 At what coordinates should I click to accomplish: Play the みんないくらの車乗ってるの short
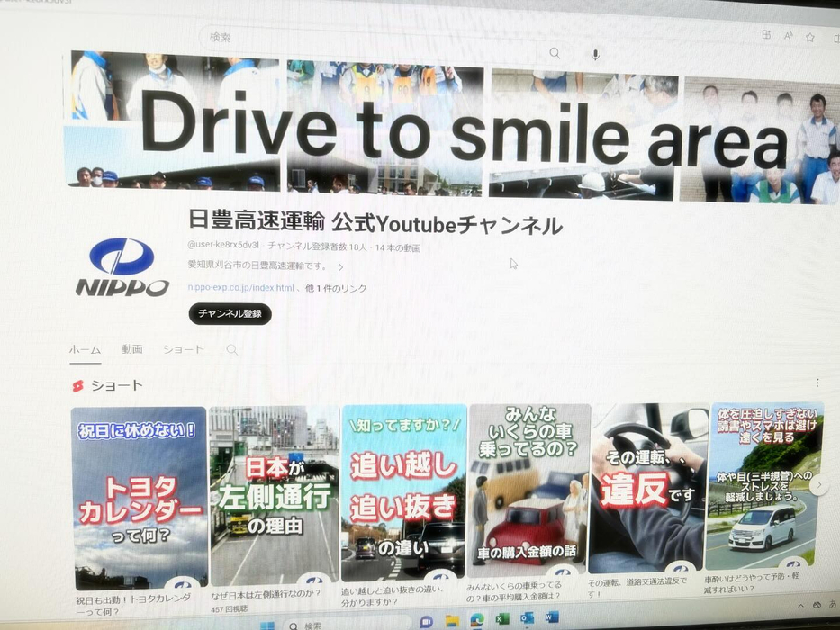(528, 490)
